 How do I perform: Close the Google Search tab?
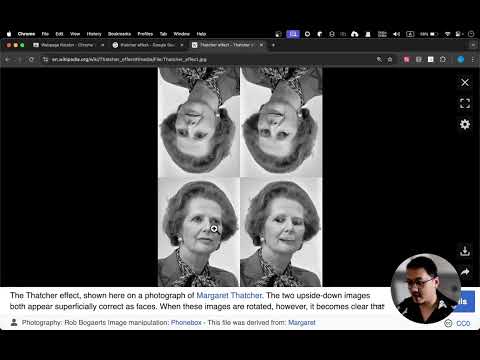(182, 45)
